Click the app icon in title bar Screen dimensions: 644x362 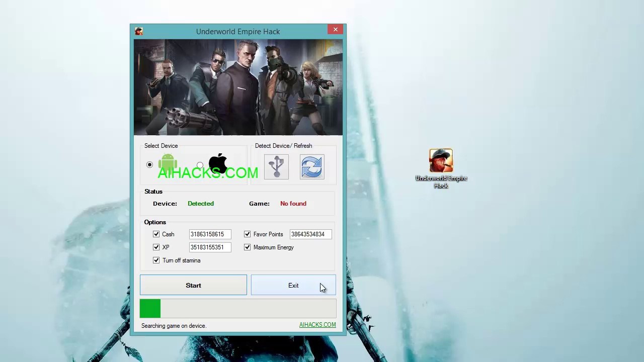[139, 31]
